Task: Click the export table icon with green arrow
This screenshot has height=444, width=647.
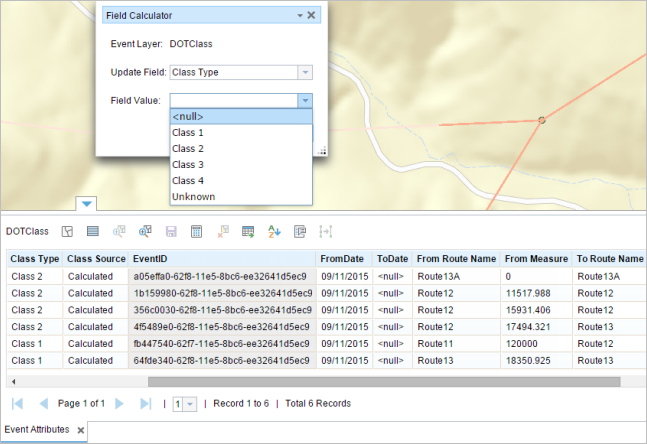Action: click(x=248, y=231)
